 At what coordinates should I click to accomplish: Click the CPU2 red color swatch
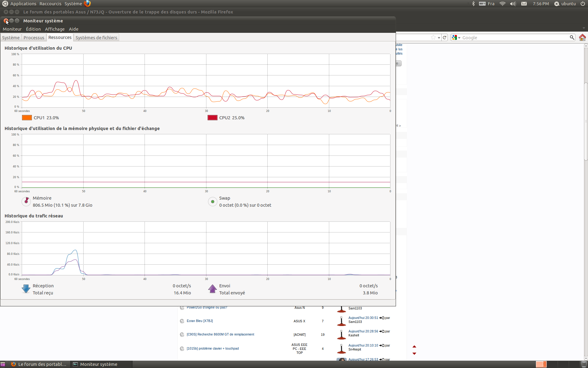coord(212,118)
